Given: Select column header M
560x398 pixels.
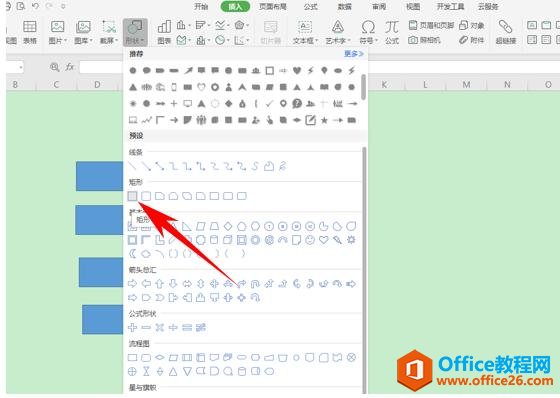Looking at the screenshot, I should coord(466,85).
